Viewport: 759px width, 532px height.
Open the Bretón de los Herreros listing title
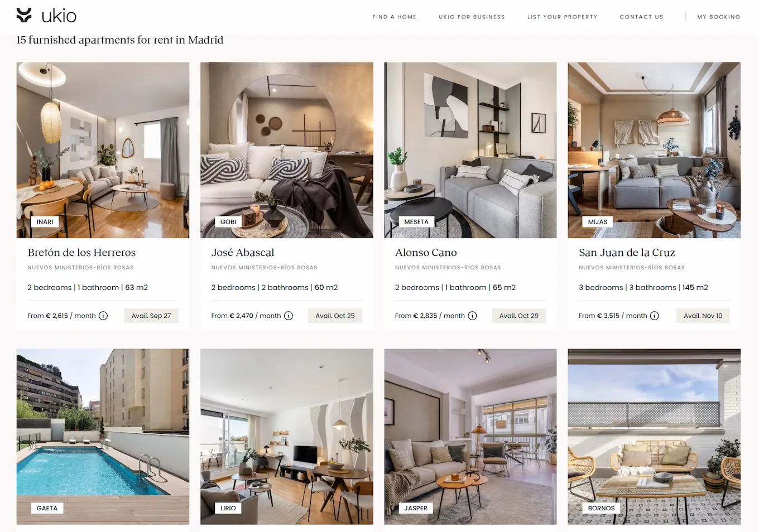[x=81, y=253]
